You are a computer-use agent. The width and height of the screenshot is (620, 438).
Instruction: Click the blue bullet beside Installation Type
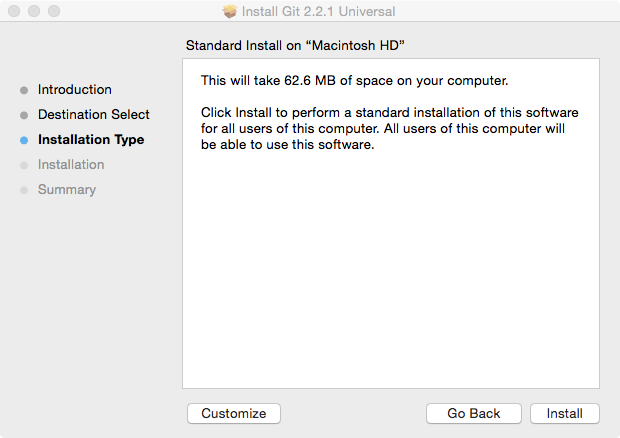click(24, 140)
